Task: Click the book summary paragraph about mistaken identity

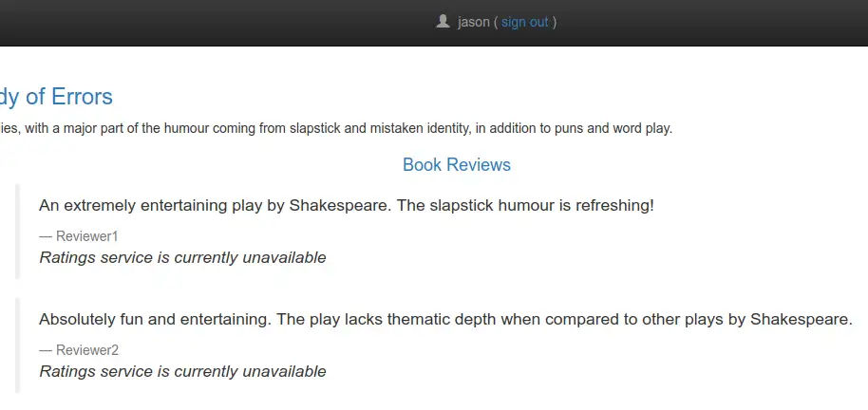Action: (x=336, y=129)
